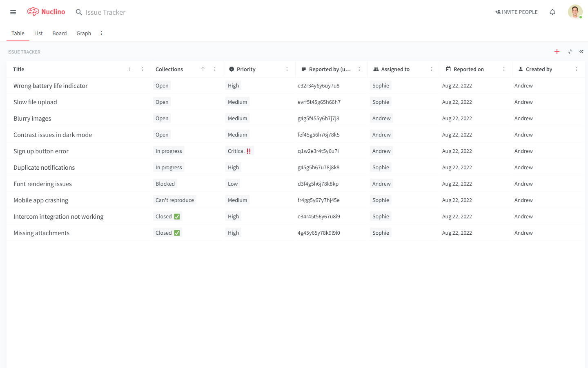Click the INVITE PEOPLE button
The height and width of the screenshot is (368, 588).
(517, 12)
